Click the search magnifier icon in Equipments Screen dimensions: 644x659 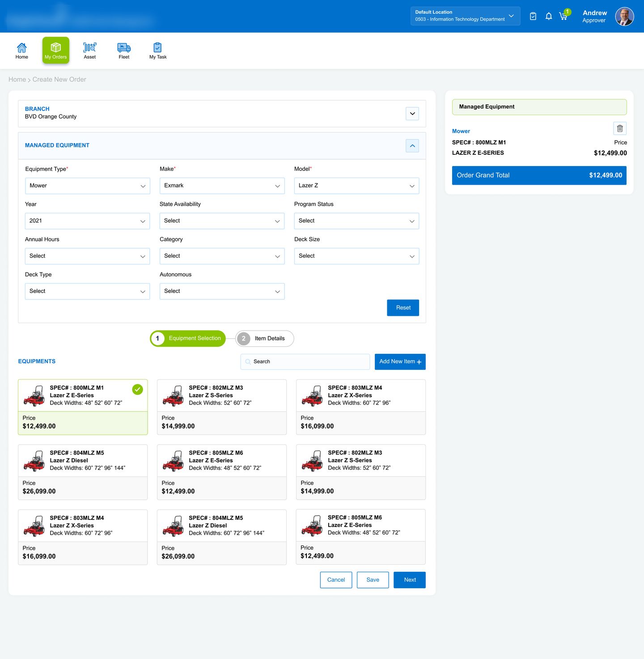pyautogui.click(x=248, y=362)
